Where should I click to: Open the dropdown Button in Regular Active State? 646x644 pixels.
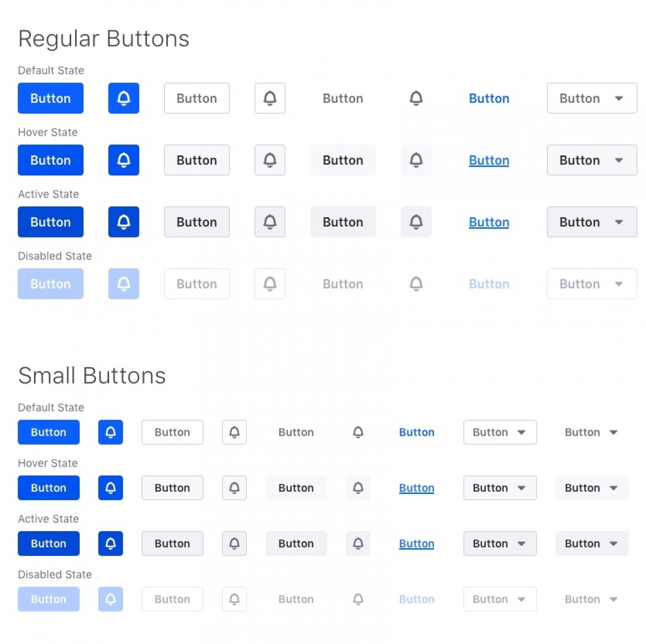[592, 222]
